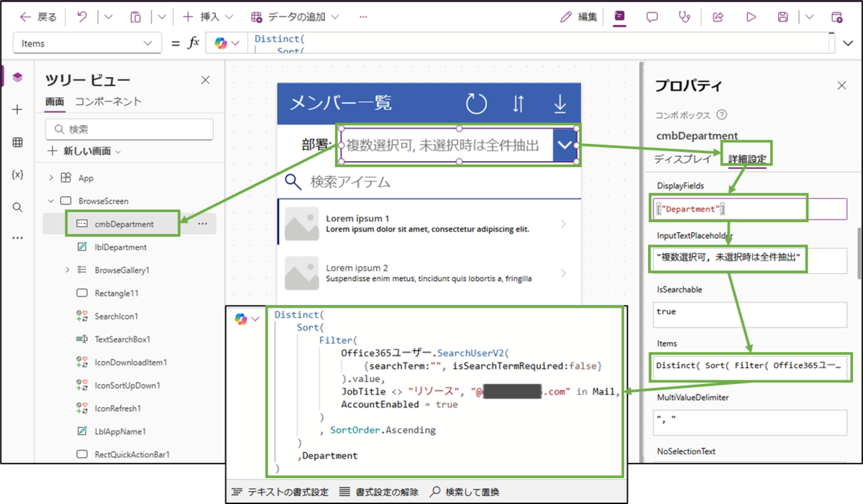Click the download icon in app header
The width and height of the screenshot is (863, 504).
[x=560, y=104]
